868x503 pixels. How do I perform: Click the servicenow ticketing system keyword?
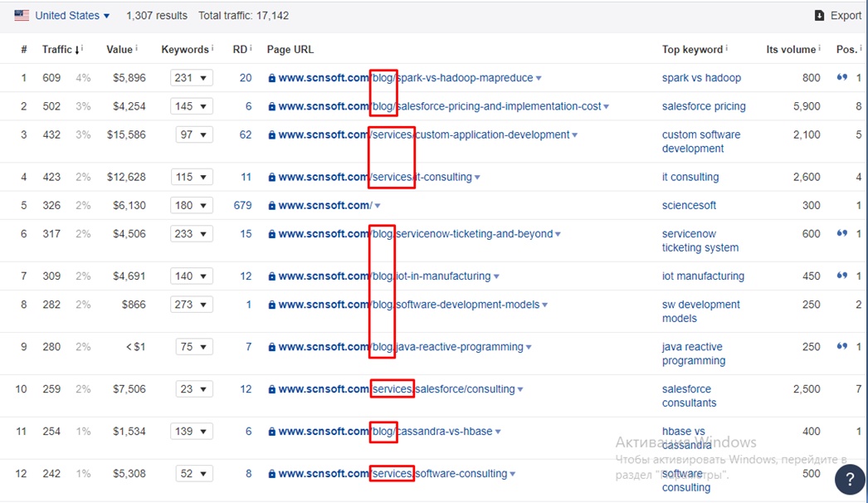700,241
